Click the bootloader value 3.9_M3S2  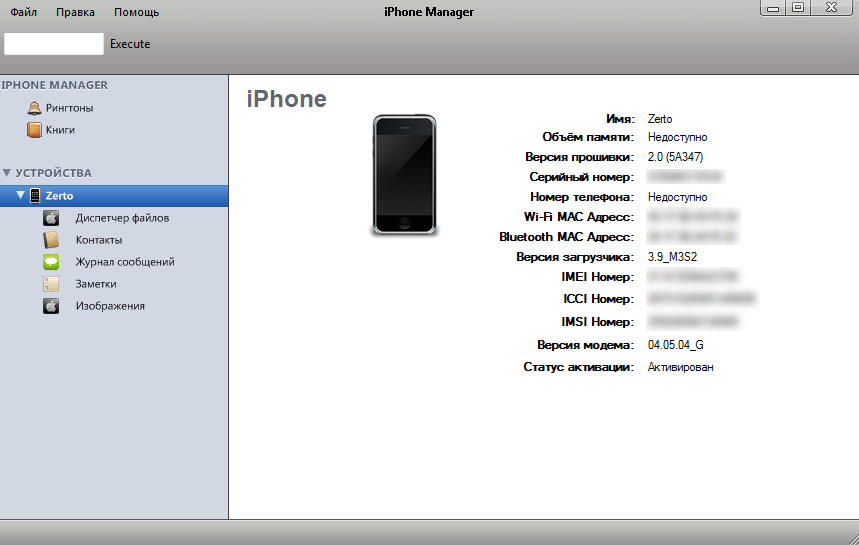click(672, 257)
